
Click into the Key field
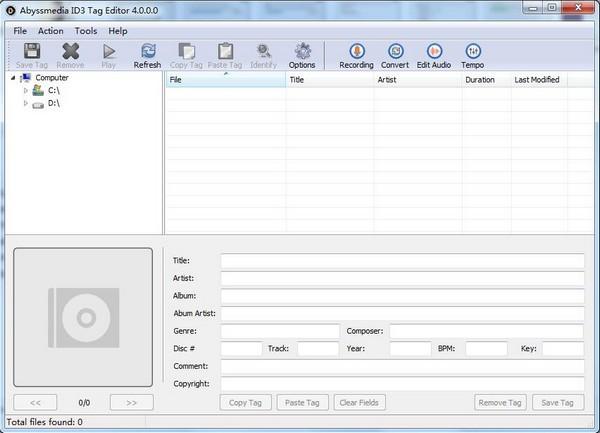(563, 349)
